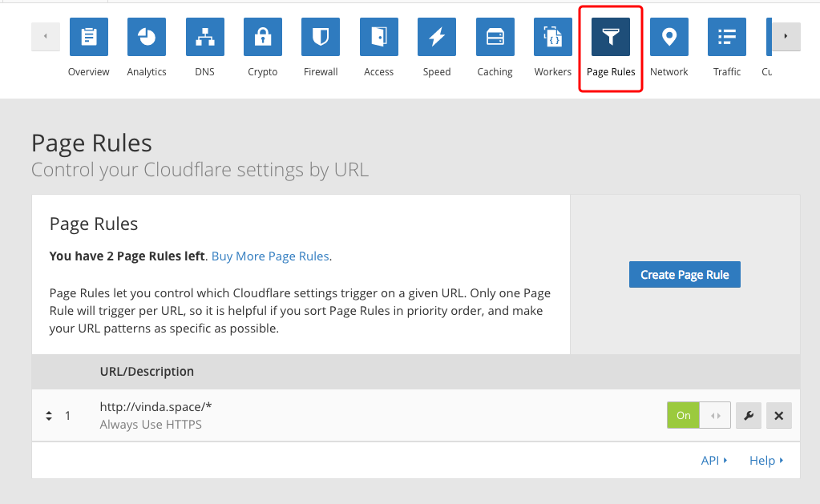Expand the API dropdown

[x=714, y=461]
